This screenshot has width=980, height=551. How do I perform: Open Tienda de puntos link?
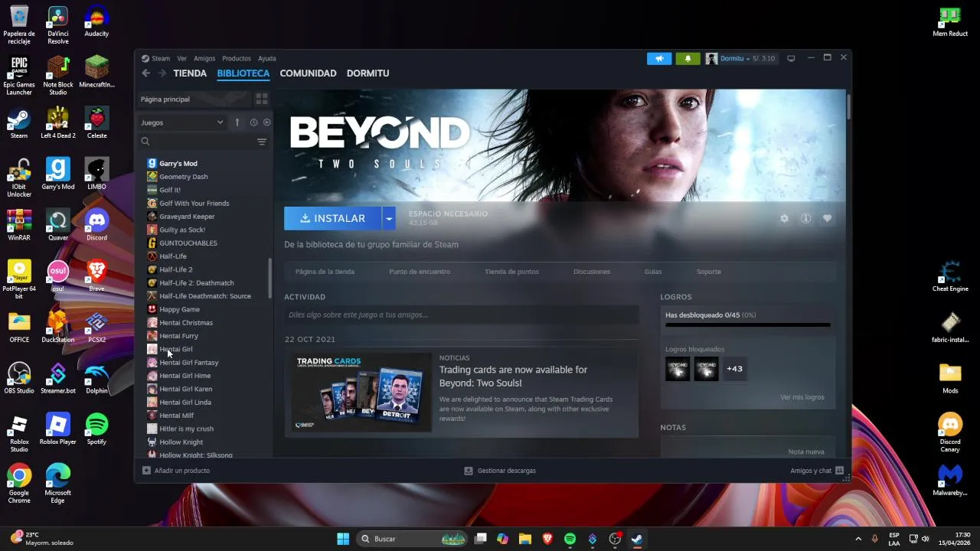511,272
